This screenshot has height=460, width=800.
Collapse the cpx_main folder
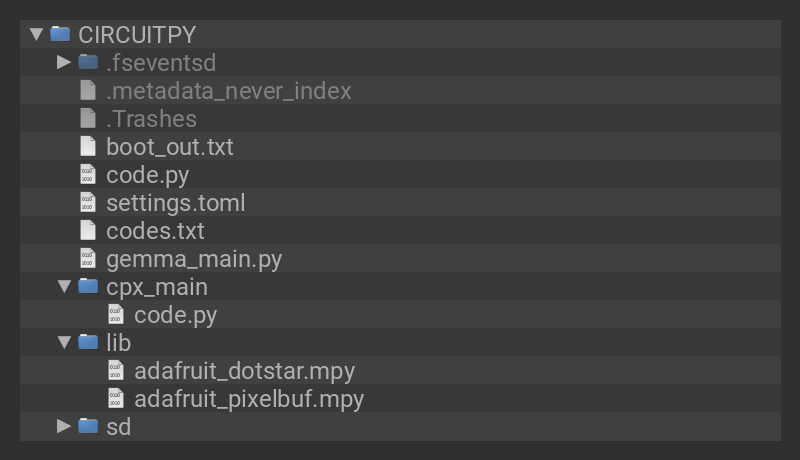[64, 286]
